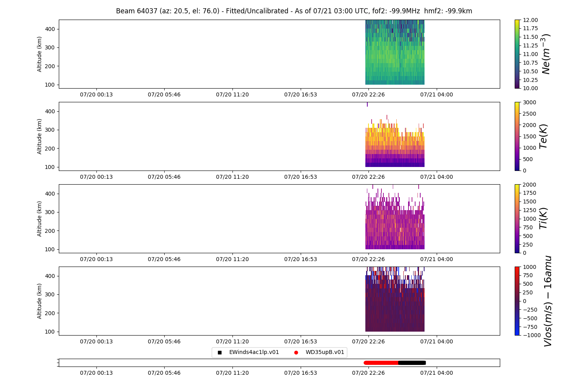Click the Te temperature data block
Image resolution: width=588 pixels, height=392 pixels.
pos(395,143)
